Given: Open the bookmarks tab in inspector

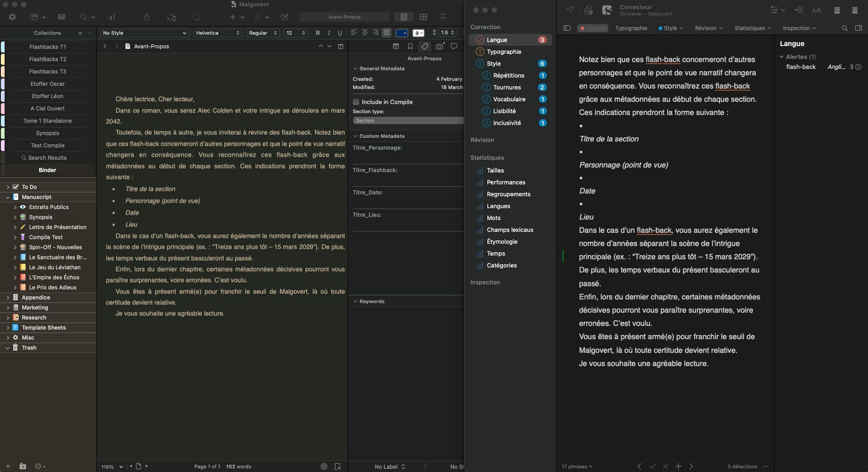Looking at the screenshot, I should pyautogui.click(x=410, y=46).
